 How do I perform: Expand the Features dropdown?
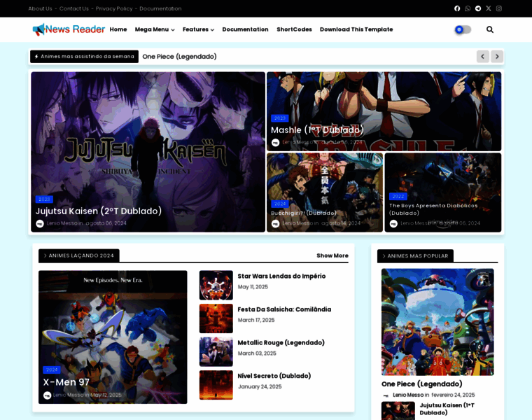pos(199,29)
